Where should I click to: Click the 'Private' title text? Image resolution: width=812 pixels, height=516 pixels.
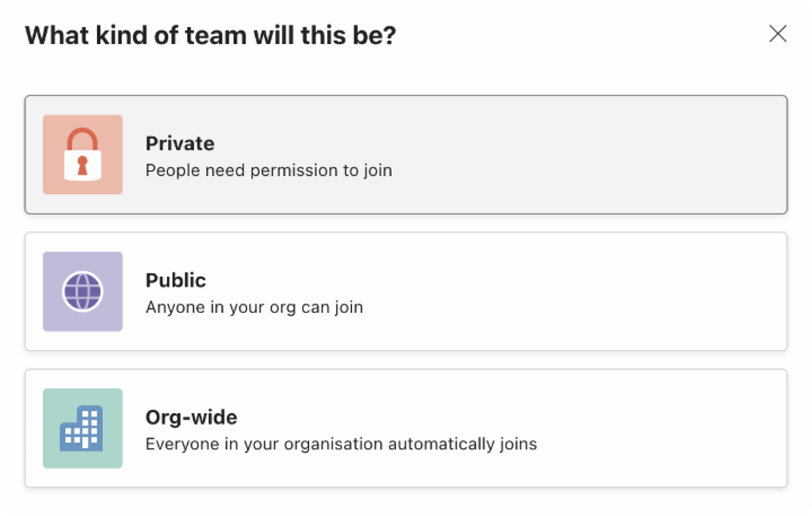(180, 144)
